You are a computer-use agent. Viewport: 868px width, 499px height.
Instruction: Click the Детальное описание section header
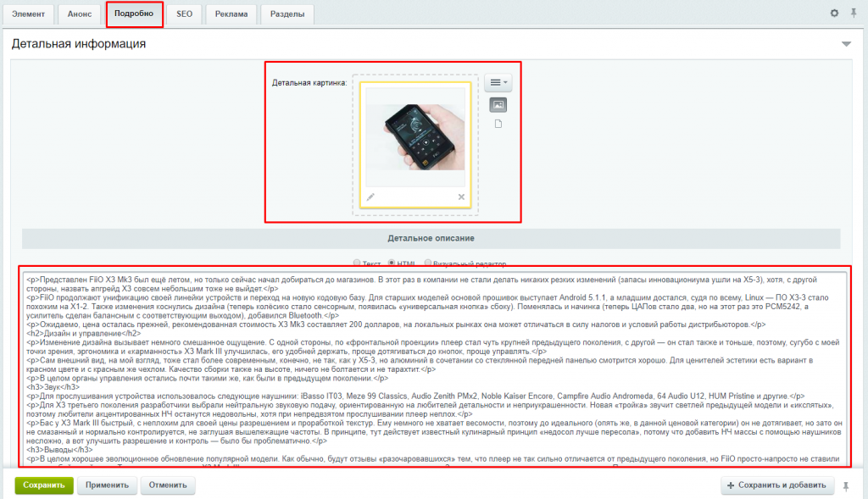[x=431, y=238]
